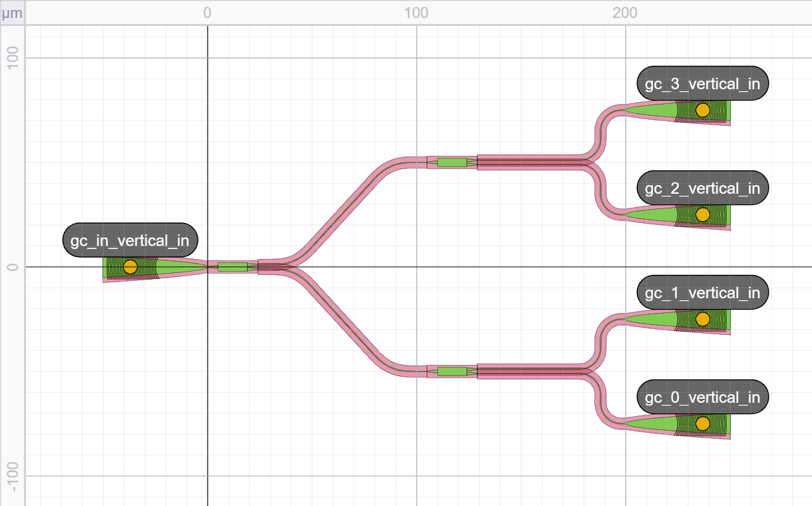Click the upper branch green splitter block

(x=452, y=162)
